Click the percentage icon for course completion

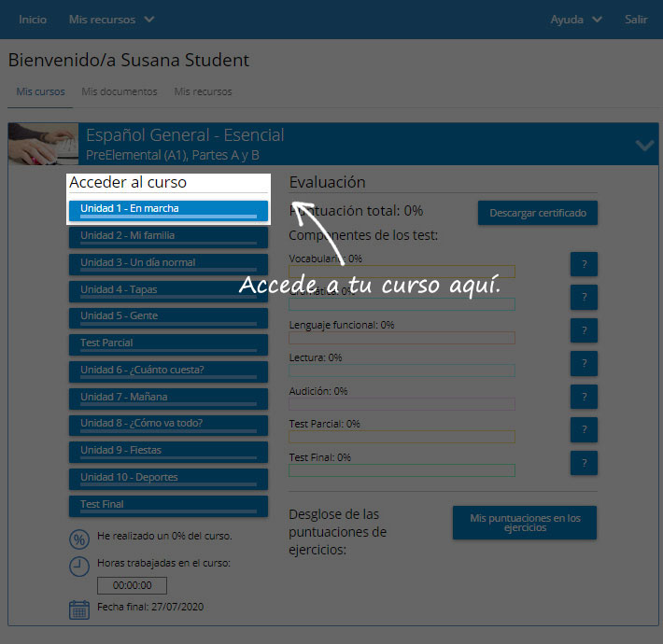(79, 539)
